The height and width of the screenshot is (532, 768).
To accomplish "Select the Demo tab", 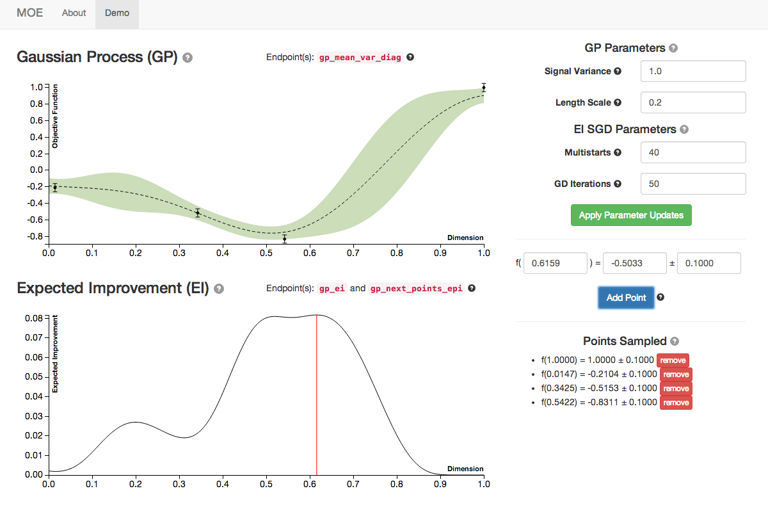I will tap(117, 13).
